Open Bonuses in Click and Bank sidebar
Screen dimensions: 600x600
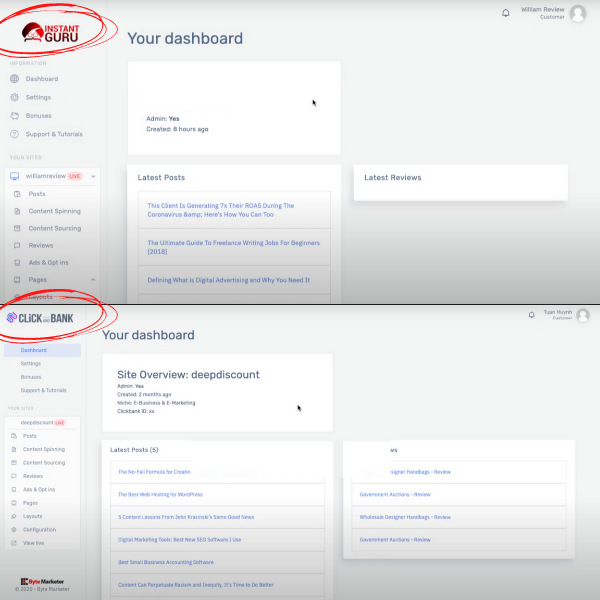[31, 377]
